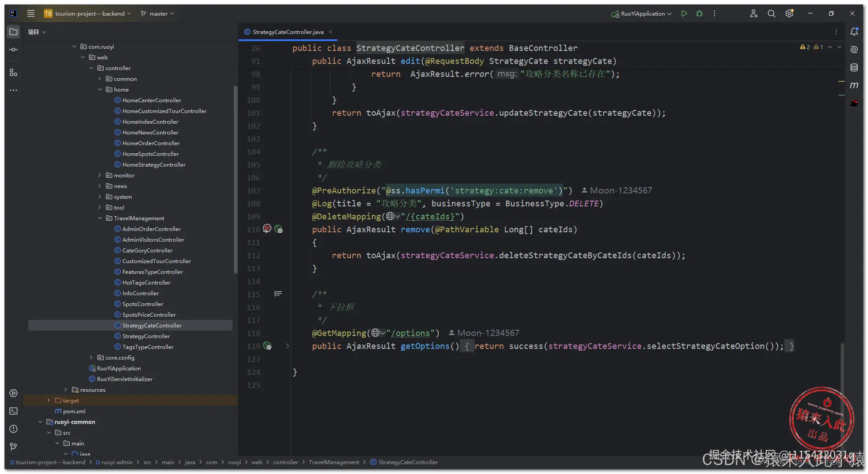Open the main hamburger menu
Screen dimensions: 868x474
point(30,13)
